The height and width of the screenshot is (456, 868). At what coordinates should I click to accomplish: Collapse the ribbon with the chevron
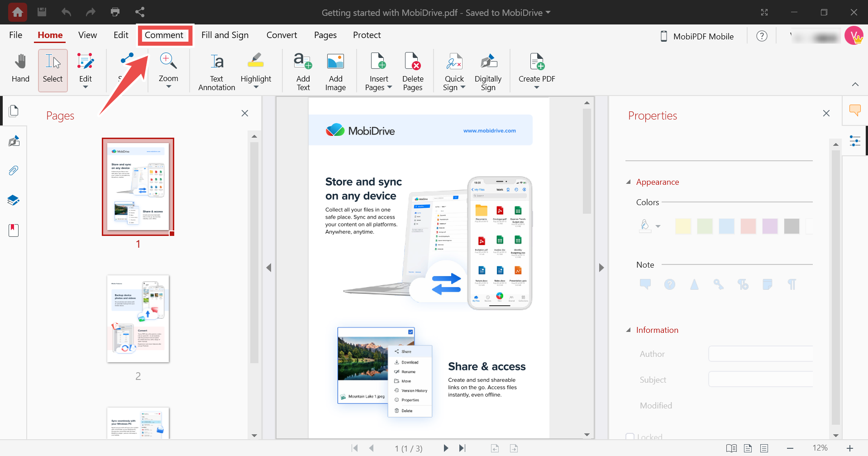coord(855,84)
